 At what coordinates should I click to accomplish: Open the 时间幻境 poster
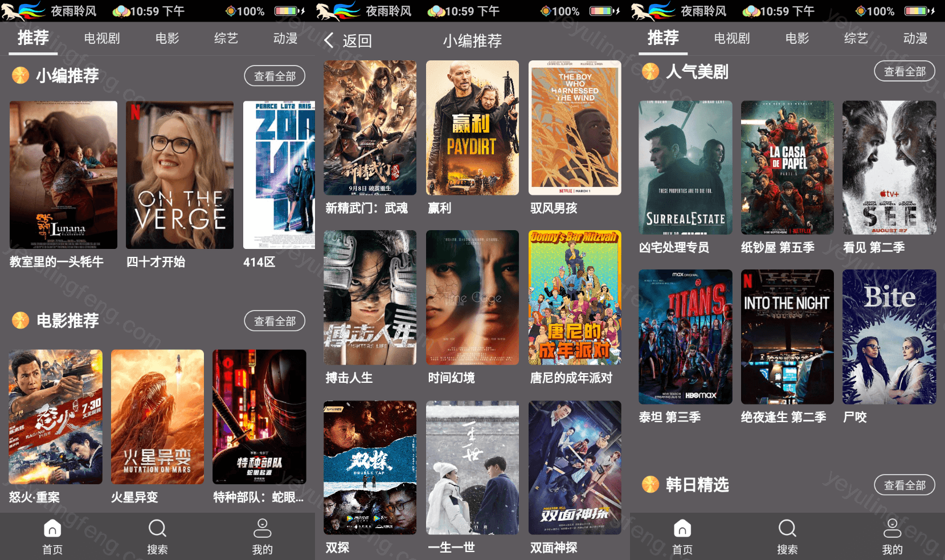[x=472, y=297]
